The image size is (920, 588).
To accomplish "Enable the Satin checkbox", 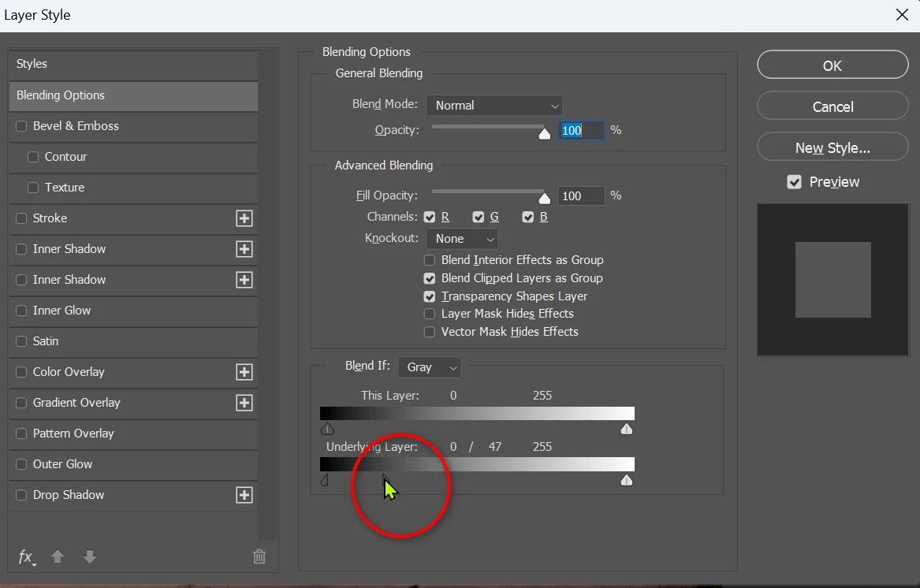I will tap(21, 341).
